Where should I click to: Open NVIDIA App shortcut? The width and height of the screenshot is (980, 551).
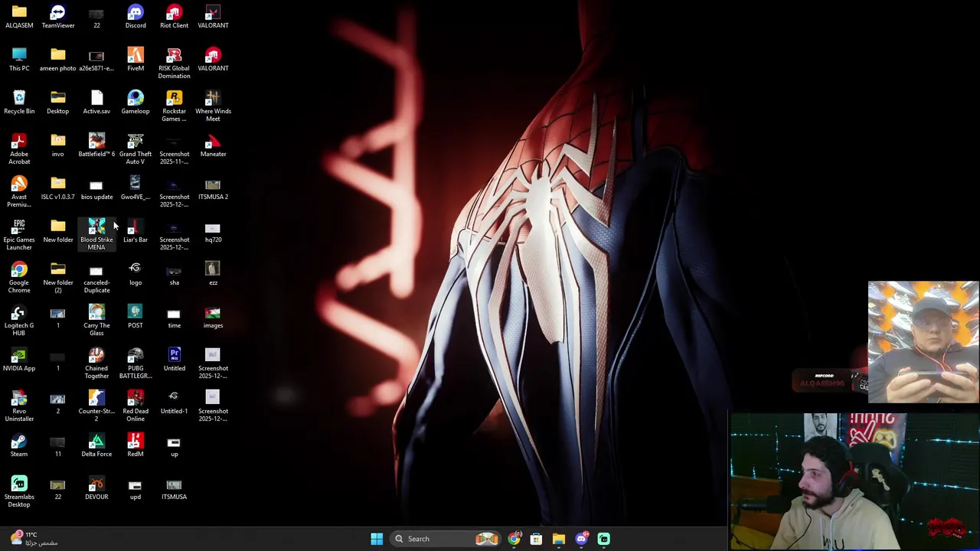pyautogui.click(x=19, y=359)
